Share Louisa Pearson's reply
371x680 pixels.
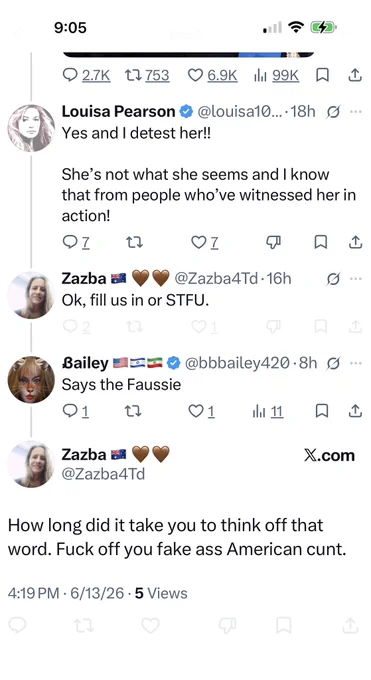pos(355,242)
